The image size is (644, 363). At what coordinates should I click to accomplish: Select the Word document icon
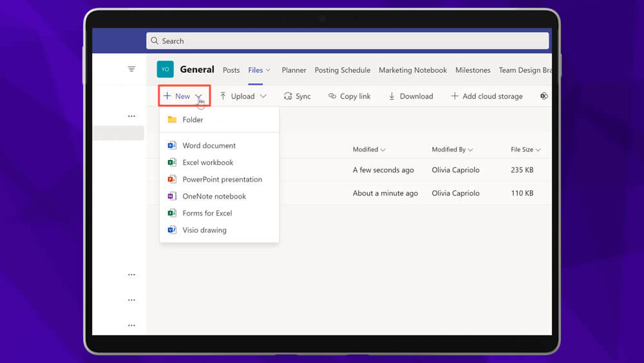[172, 146]
